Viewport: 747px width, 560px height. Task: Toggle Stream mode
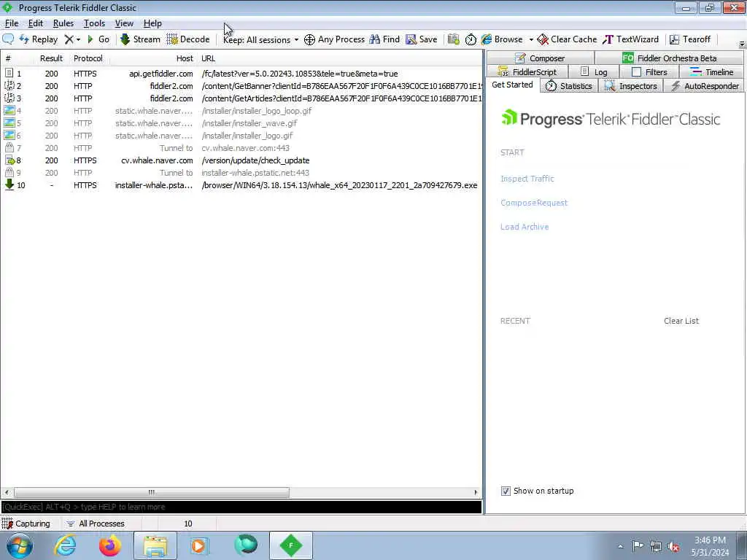(x=140, y=39)
